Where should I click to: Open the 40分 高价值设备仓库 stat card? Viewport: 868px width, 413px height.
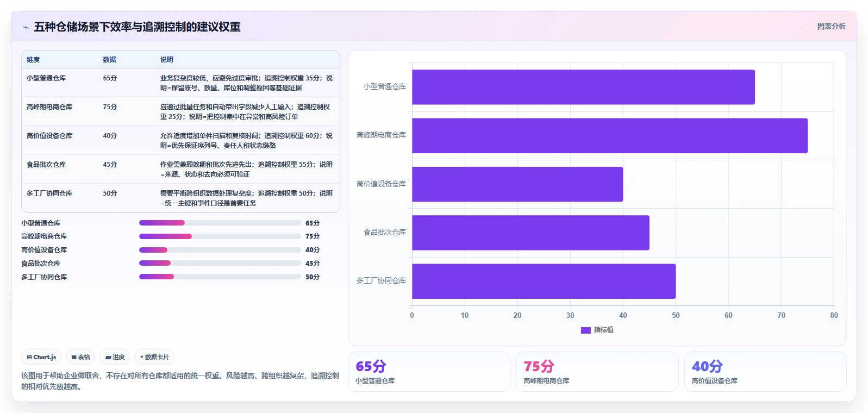tap(765, 372)
